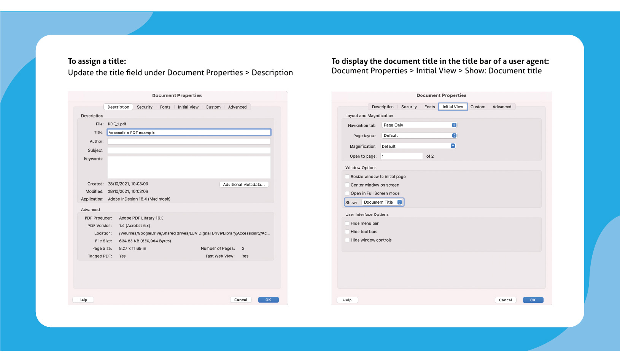Enable 'Hide tool bars'
The width and height of the screenshot is (620, 364).
point(347,231)
